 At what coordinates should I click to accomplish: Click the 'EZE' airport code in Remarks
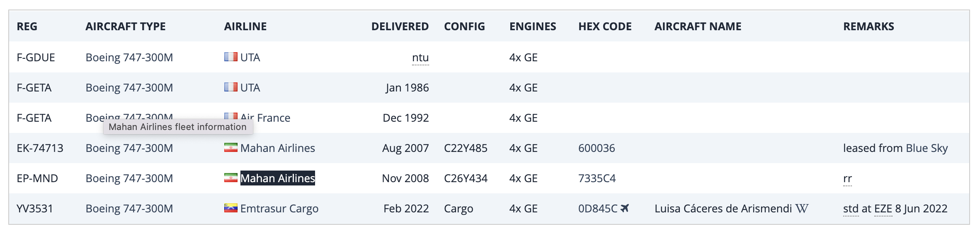click(883, 209)
